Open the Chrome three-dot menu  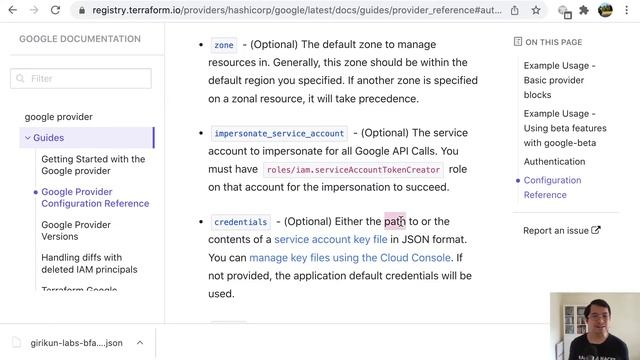click(627, 10)
